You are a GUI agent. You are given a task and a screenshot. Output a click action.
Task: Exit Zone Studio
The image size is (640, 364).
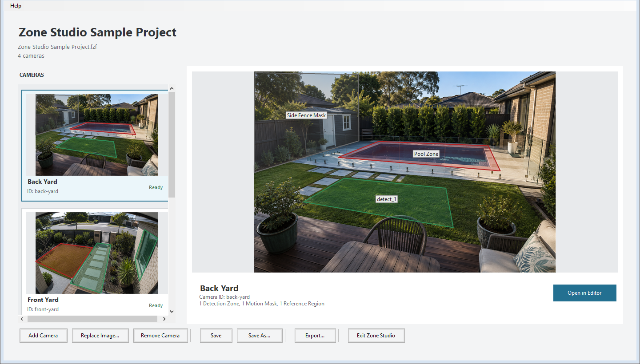tap(376, 336)
